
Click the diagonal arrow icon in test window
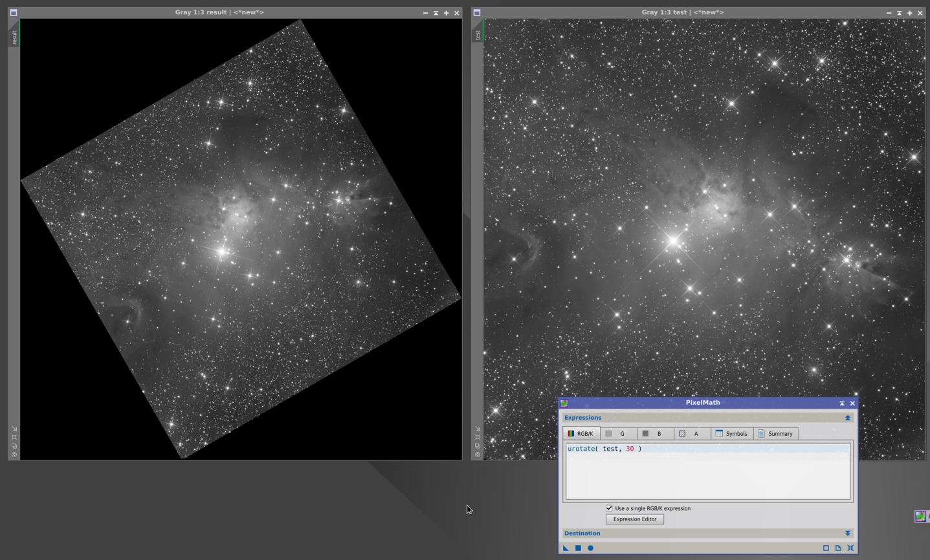pos(478,429)
